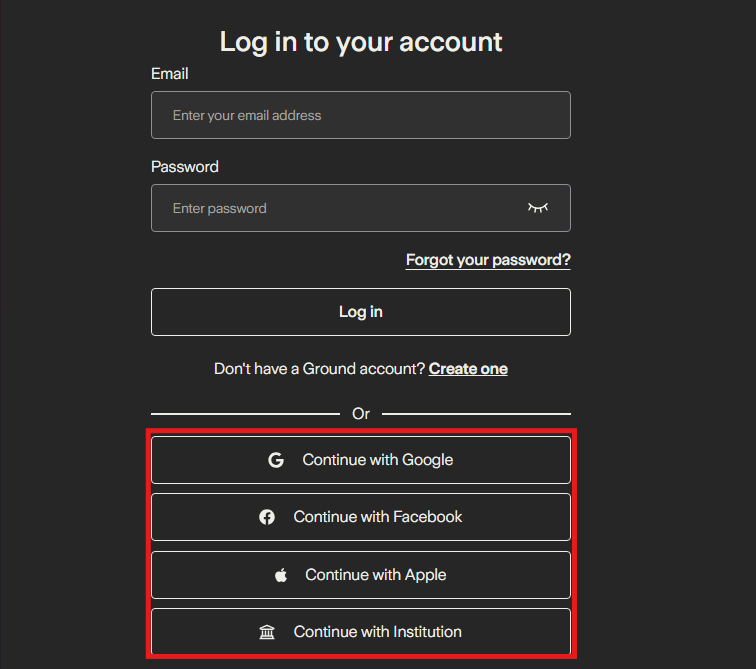Click the Log in to your account heading
The width and height of the screenshot is (756, 669).
[361, 42]
